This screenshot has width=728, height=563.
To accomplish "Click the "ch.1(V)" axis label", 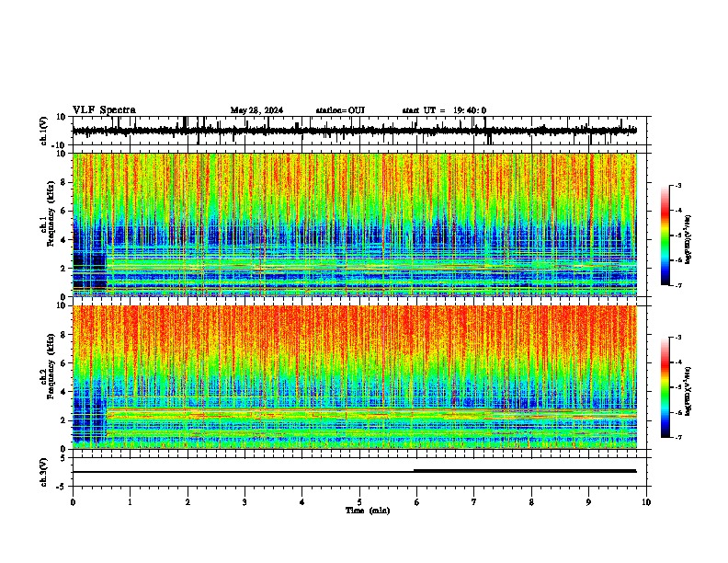I will pyautogui.click(x=44, y=131).
